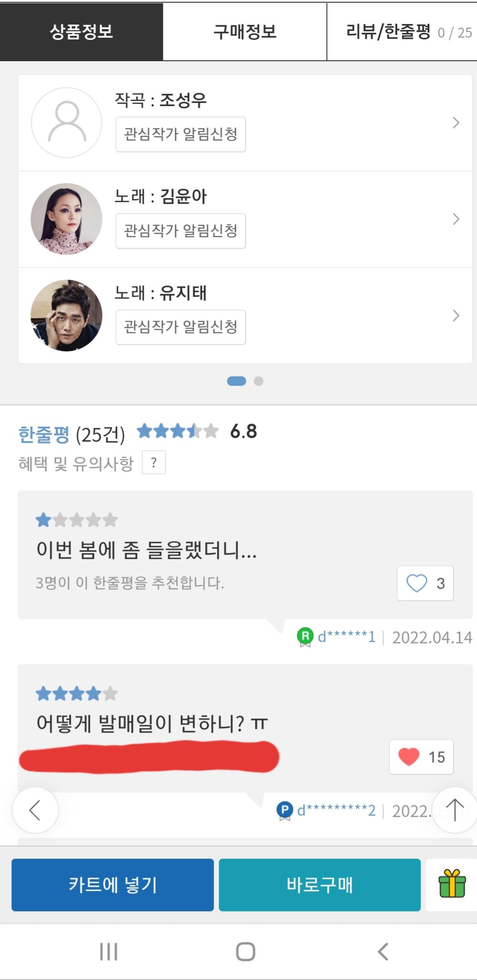Like the "이번 봄에 좀 들을랬더니" review
The height and width of the screenshot is (980, 477).
425,583
